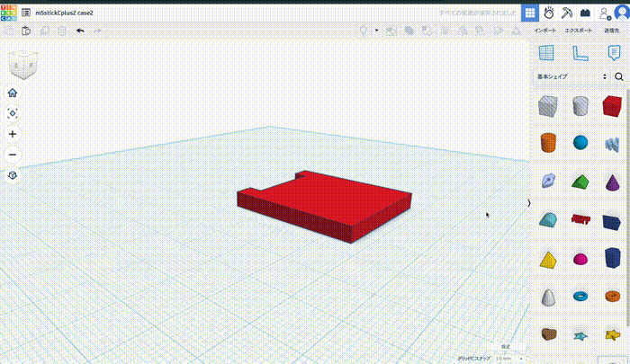
Task: Select the red box solid shape
Action: [x=612, y=106]
